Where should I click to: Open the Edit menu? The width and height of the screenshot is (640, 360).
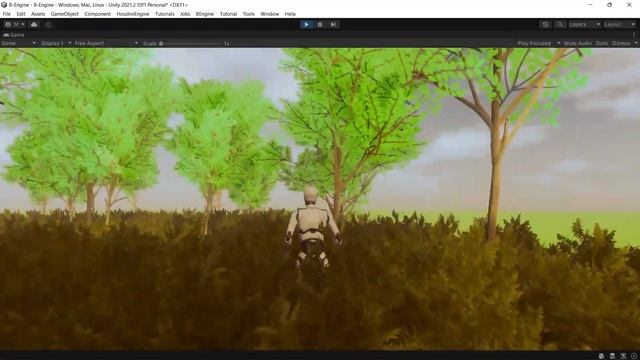point(21,14)
